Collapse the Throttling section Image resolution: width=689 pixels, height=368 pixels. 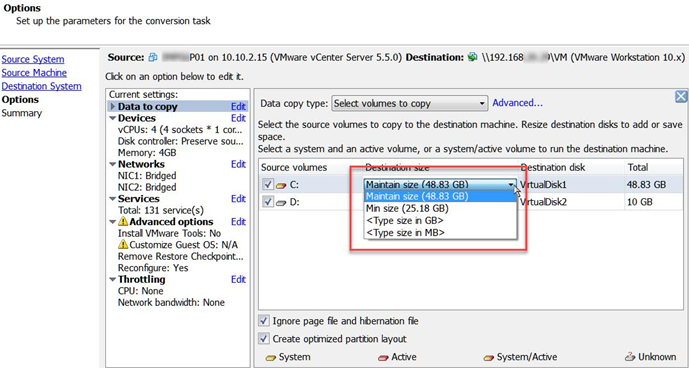pyautogui.click(x=113, y=280)
